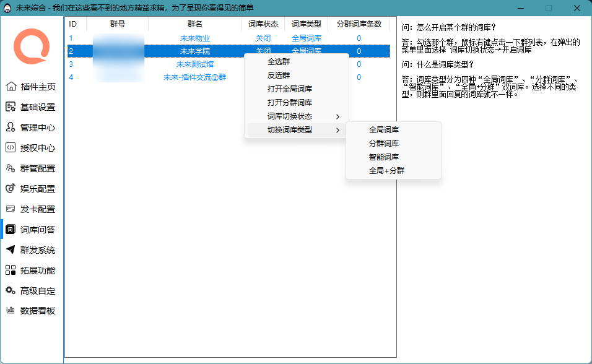Viewport: 592px width, 364px height.
Task: Select 全局+分群 in the submenu
Action: point(386,171)
